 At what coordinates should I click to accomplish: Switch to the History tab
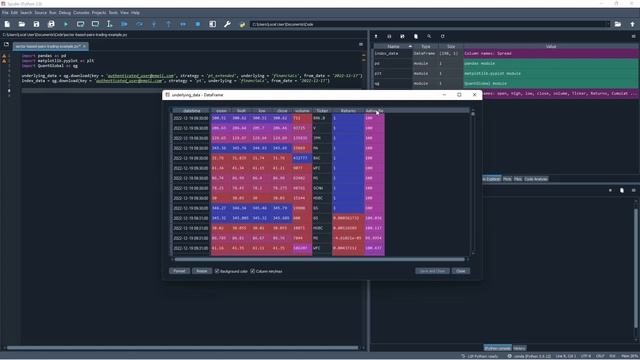click(x=519, y=348)
